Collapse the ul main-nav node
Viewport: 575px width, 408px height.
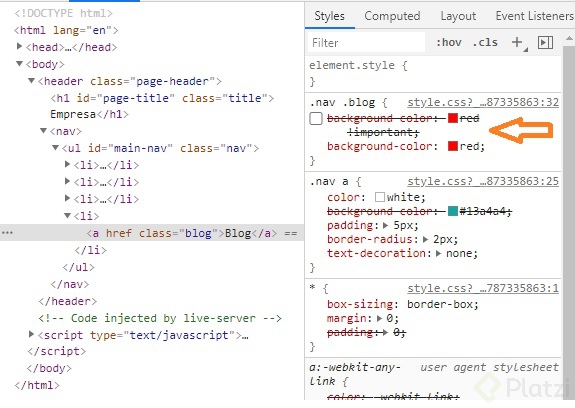[x=55, y=147]
